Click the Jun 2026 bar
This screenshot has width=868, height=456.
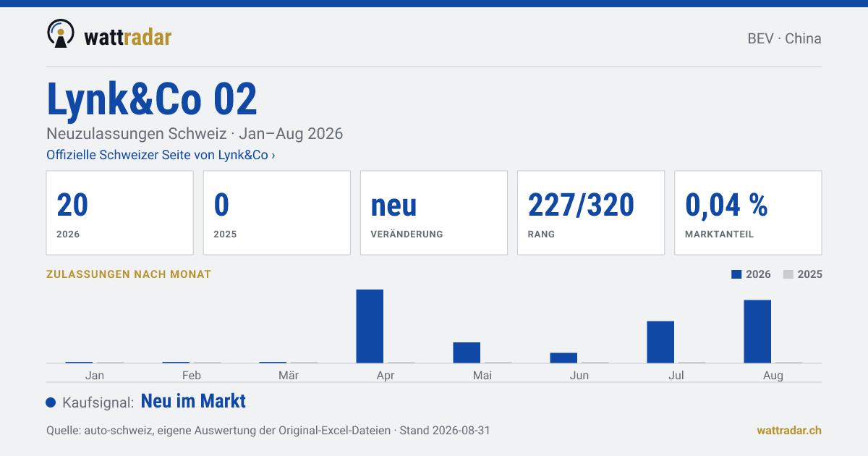coord(563,358)
